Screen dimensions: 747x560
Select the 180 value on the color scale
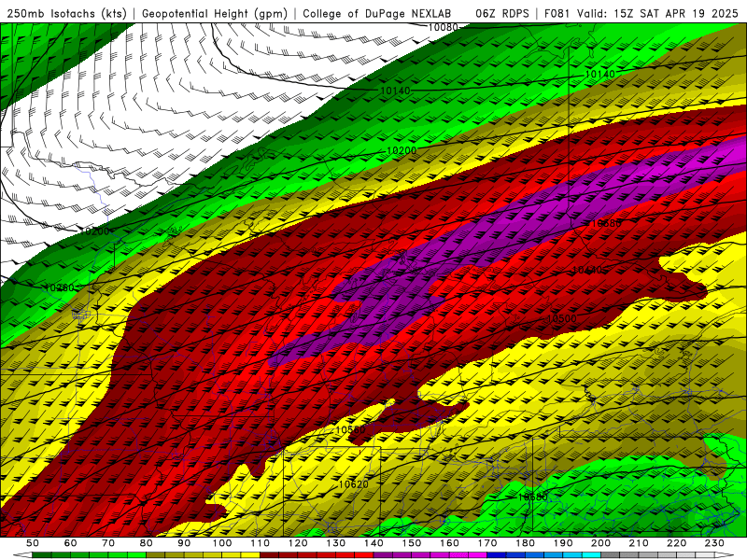525,543
